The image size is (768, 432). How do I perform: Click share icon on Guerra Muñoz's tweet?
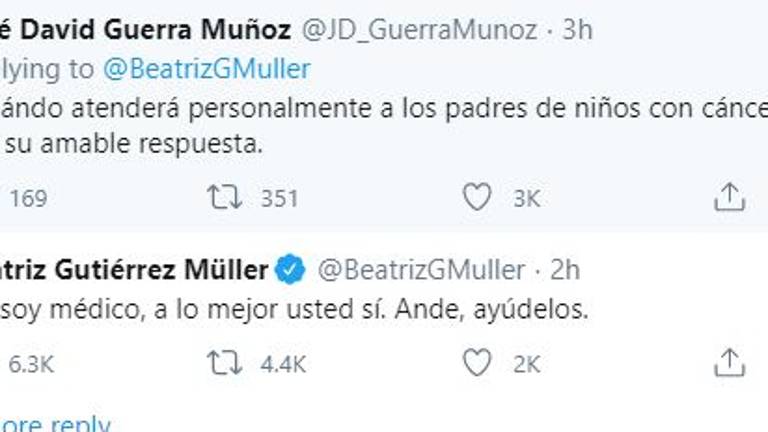[730, 198]
